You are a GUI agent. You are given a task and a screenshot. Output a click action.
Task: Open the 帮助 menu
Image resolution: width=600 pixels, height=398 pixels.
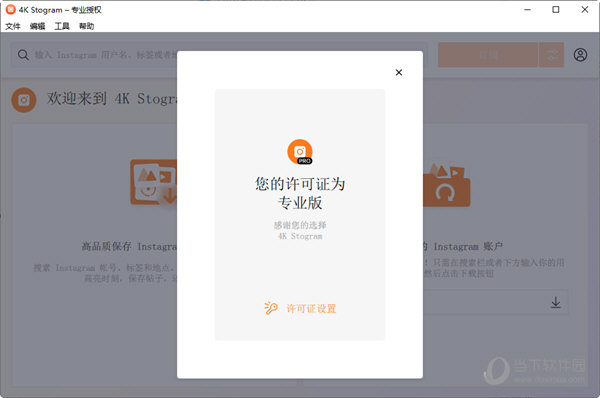click(86, 26)
